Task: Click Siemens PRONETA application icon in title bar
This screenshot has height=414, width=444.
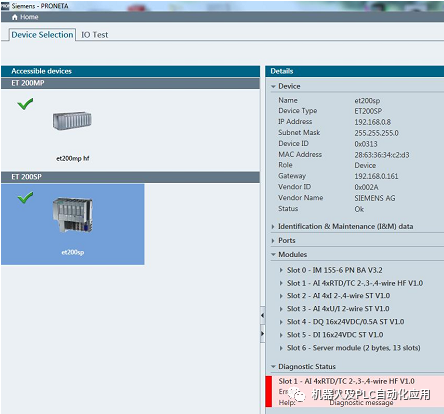Action: click(5, 6)
